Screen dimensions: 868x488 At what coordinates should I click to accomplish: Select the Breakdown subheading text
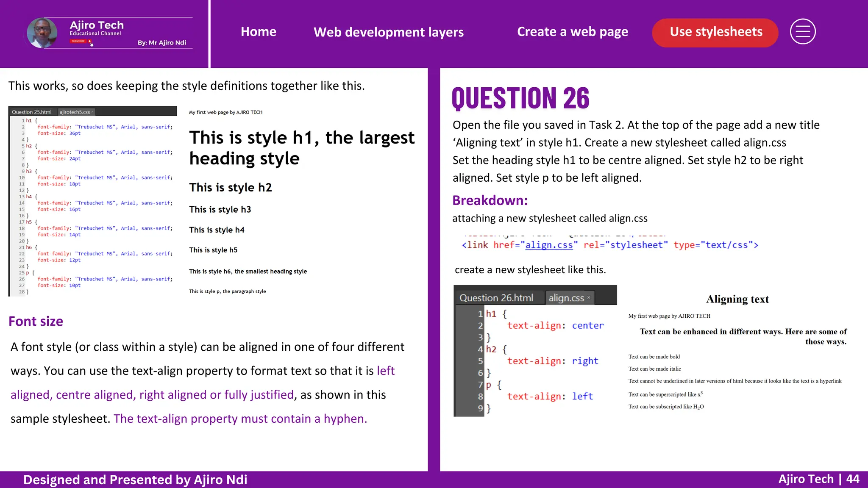tap(490, 200)
